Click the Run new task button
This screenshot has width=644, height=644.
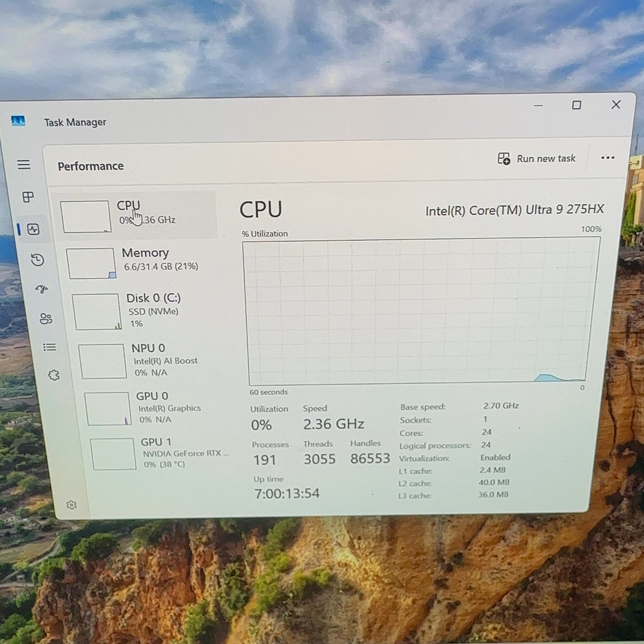(x=537, y=159)
